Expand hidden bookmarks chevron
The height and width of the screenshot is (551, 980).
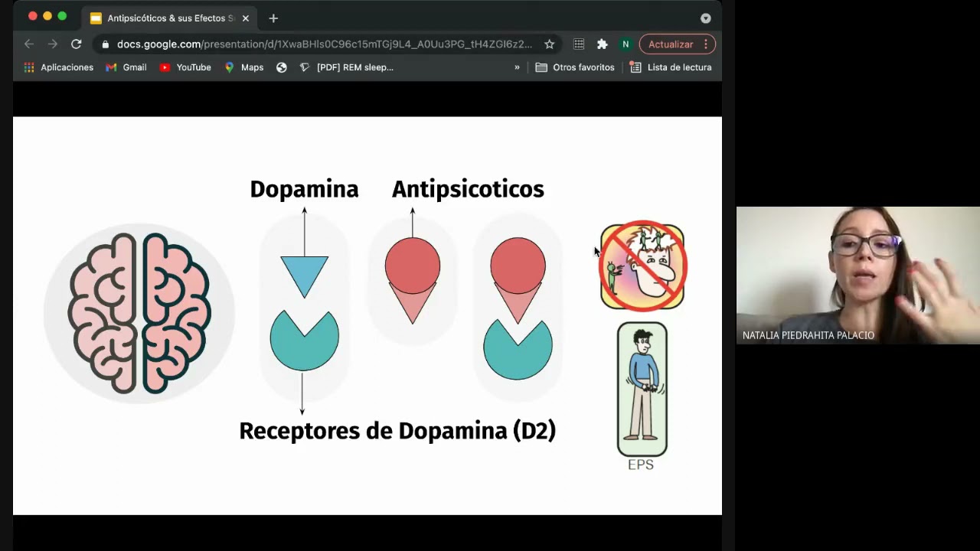(x=517, y=67)
